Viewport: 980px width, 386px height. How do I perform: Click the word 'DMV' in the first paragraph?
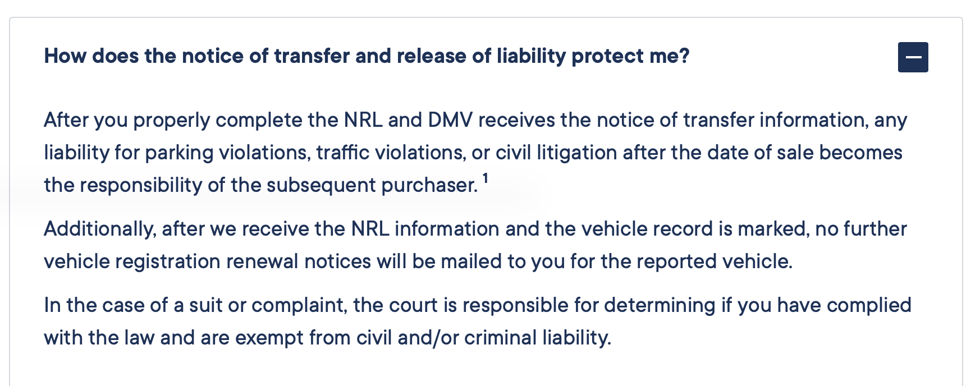coord(450,120)
